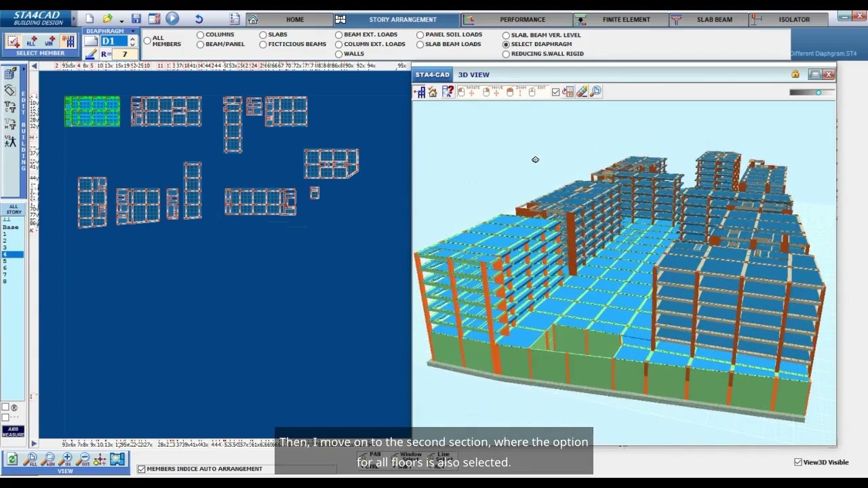Select REDUCING S.WALL RIGID radio option
This screenshot has width=868, height=488.
[x=506, y=54]
